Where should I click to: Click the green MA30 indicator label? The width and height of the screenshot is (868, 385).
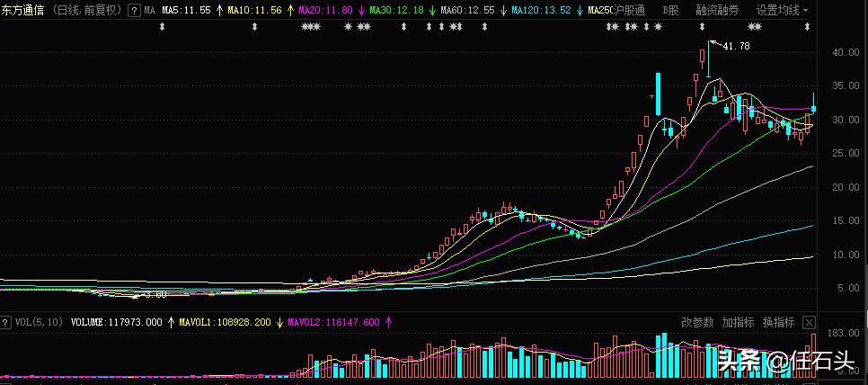(x=394, y=10)
